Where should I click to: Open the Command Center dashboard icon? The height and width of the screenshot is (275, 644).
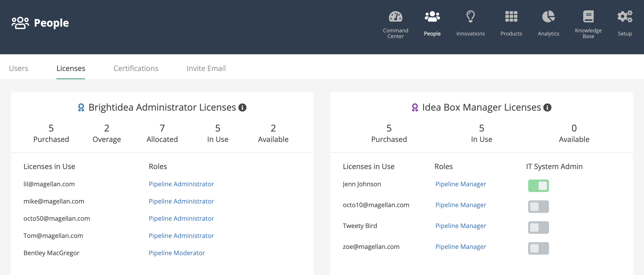tap(396, 17)
